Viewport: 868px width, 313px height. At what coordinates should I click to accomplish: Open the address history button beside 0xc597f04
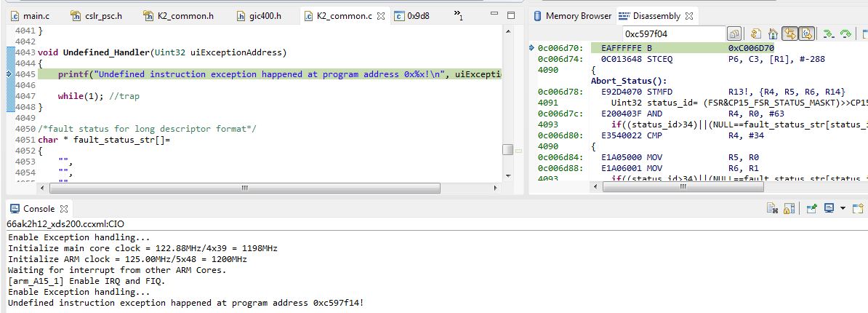click(x=734, y=33)
